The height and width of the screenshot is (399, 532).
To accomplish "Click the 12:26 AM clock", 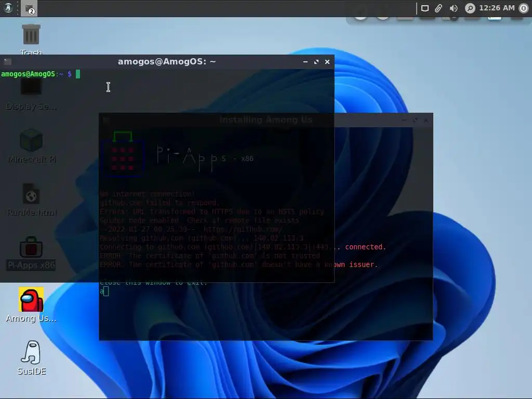I will pos(497,8).
